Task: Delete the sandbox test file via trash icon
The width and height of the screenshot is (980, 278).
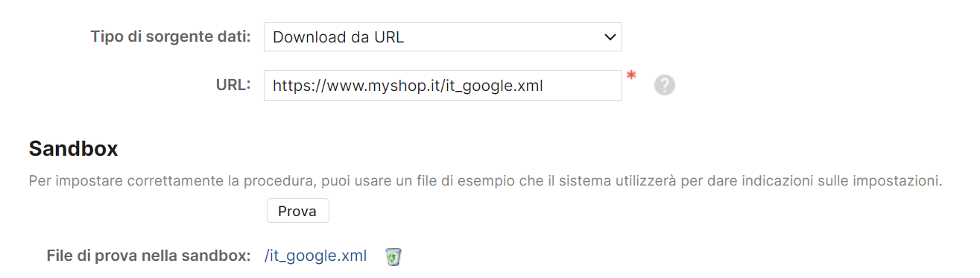Action: (393, 256)
